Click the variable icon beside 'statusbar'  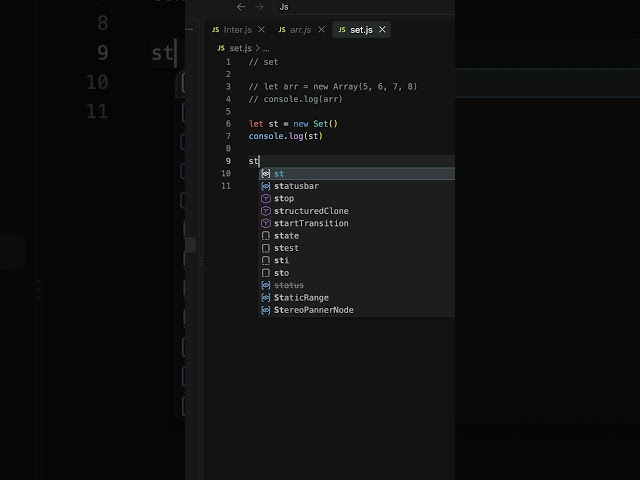(x=266, y=186)
